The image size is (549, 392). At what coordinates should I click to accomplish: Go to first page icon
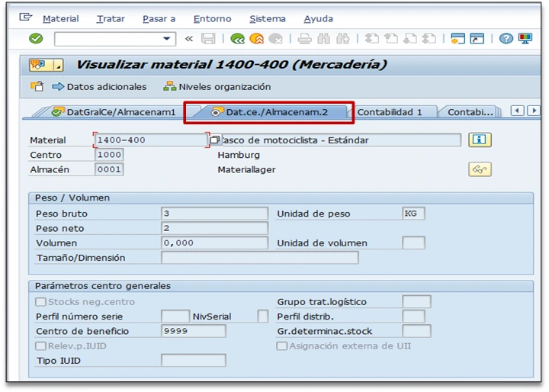tap(371, 38)
